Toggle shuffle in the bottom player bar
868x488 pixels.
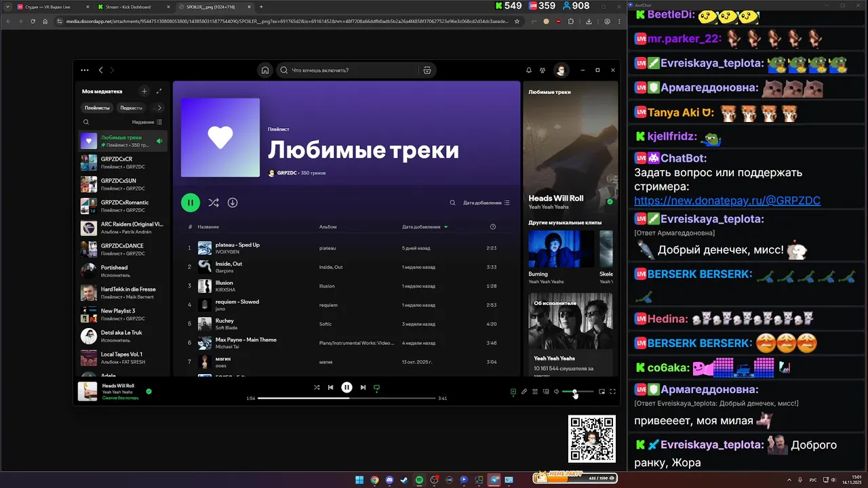tap(317, 388)
